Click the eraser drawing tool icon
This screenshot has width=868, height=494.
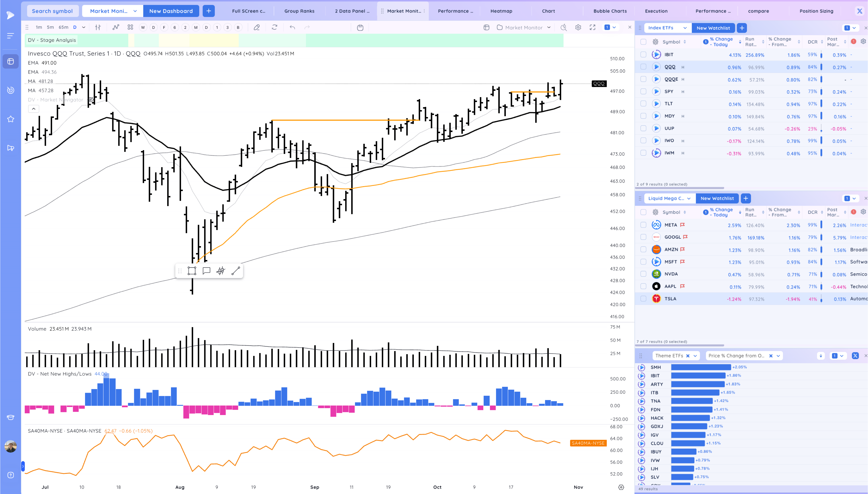[x=257, y=28]
